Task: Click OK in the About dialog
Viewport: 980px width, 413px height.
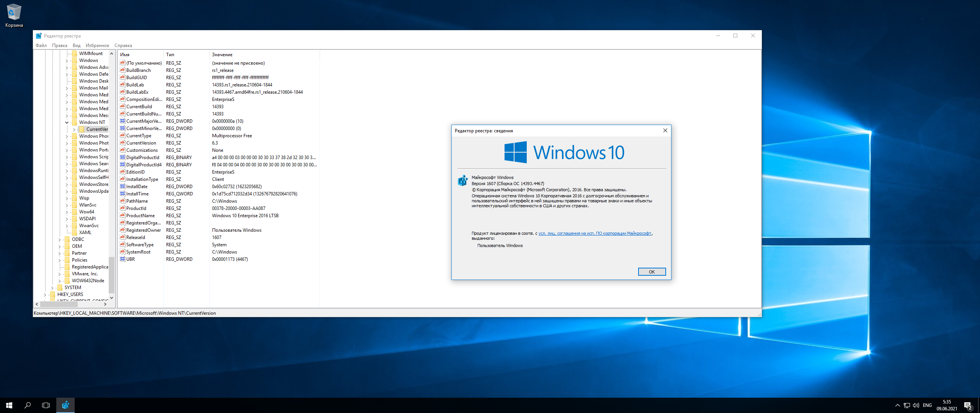Action: coord(652,272)
